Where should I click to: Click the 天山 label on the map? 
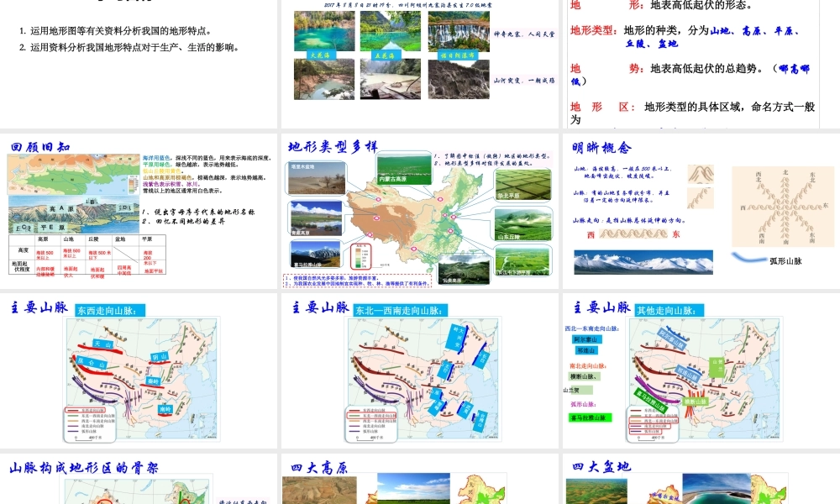tap(104, 344)
